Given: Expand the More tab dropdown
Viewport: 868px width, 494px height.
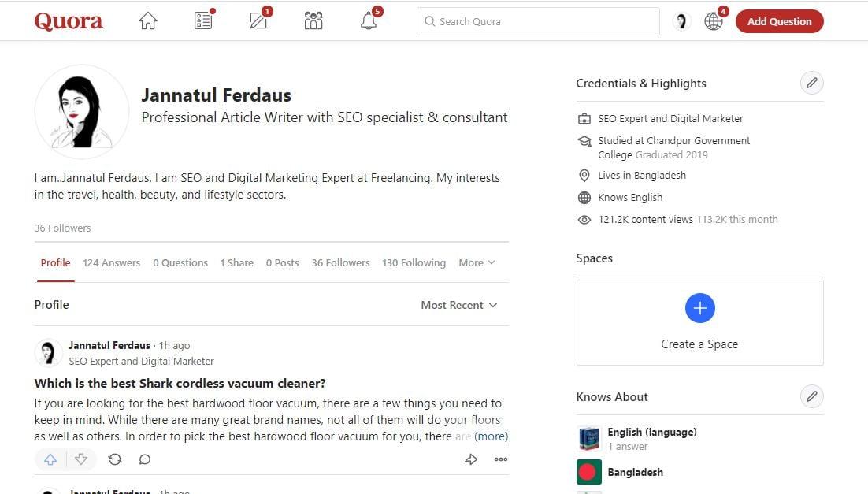Looking at the screenshot, I should (x=477, y=262).
